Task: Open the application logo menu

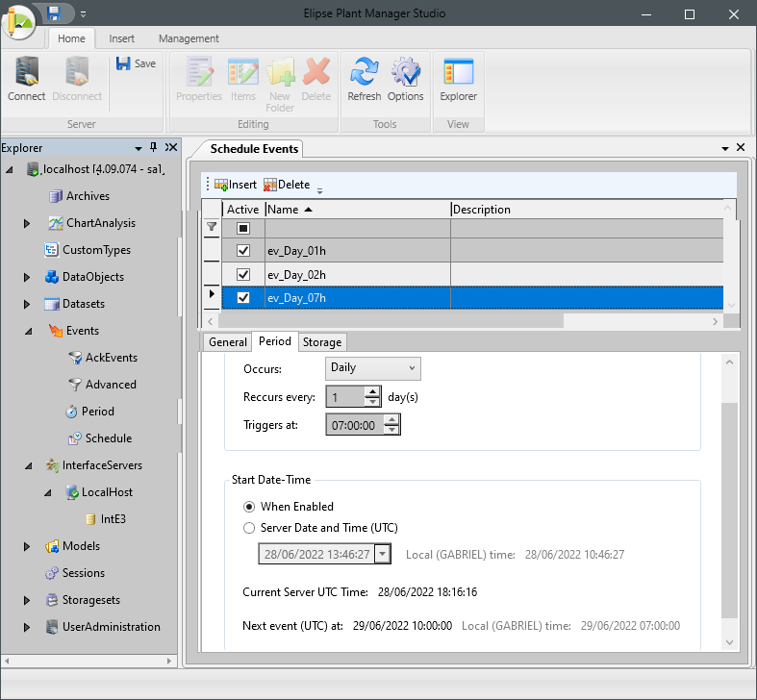Action: (18, 22)
